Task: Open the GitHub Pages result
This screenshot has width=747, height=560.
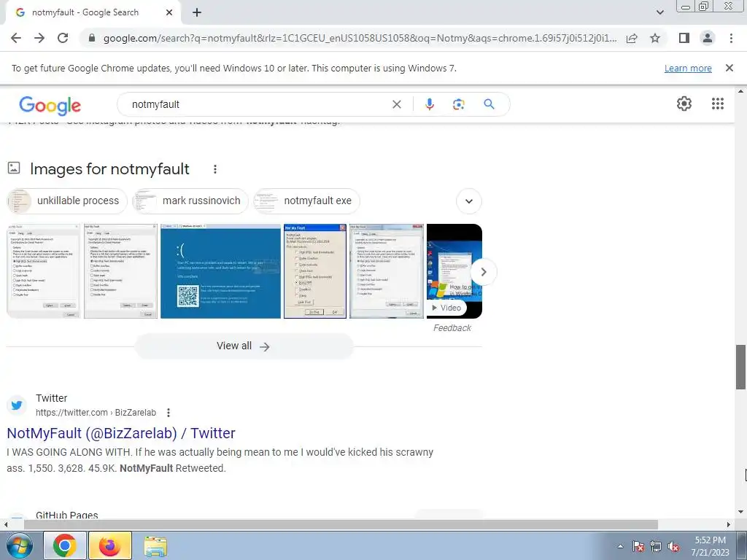Action: [x=66, y=515]
